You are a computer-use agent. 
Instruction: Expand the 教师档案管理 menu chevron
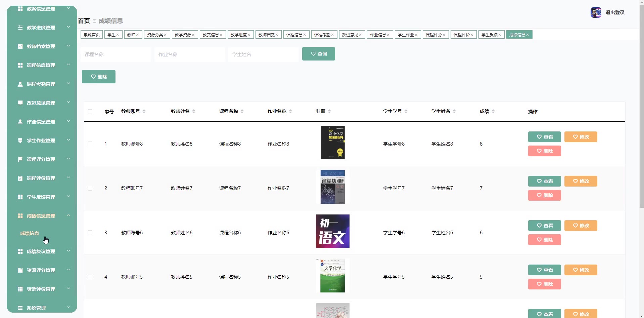(x=68, y=46)
